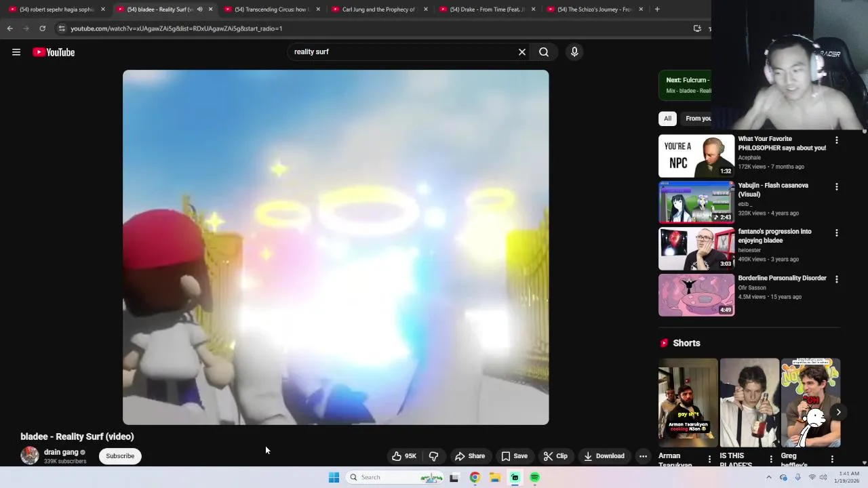
Task: Click the Acephale channel name
Action: click(749, 157)
